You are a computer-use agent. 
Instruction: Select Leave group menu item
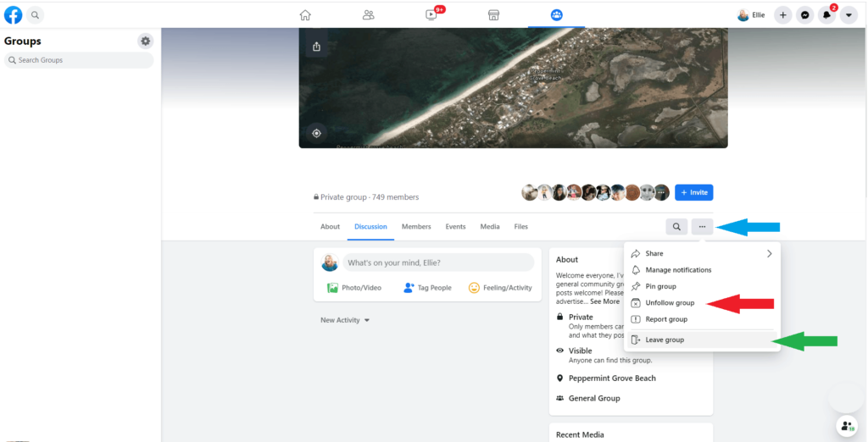tap(702, 340)
